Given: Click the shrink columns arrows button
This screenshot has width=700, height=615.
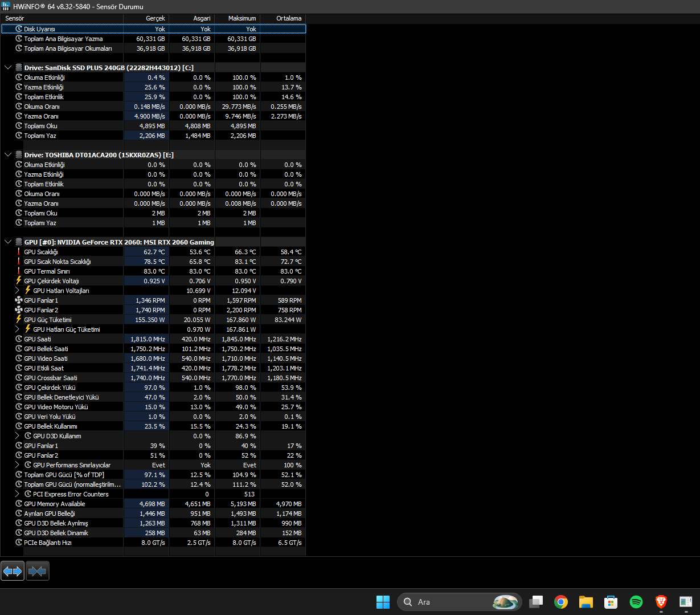Looking at the screenshot, I should 37,571.
